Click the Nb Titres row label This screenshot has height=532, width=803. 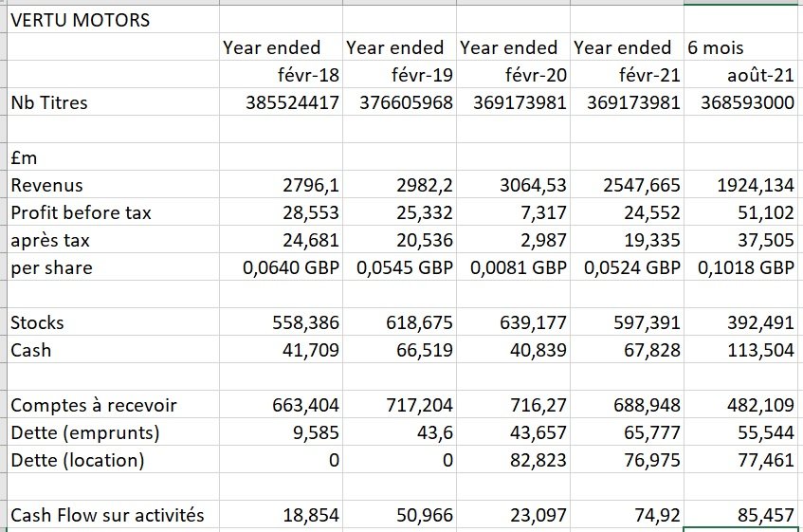(x=49, y=102)
